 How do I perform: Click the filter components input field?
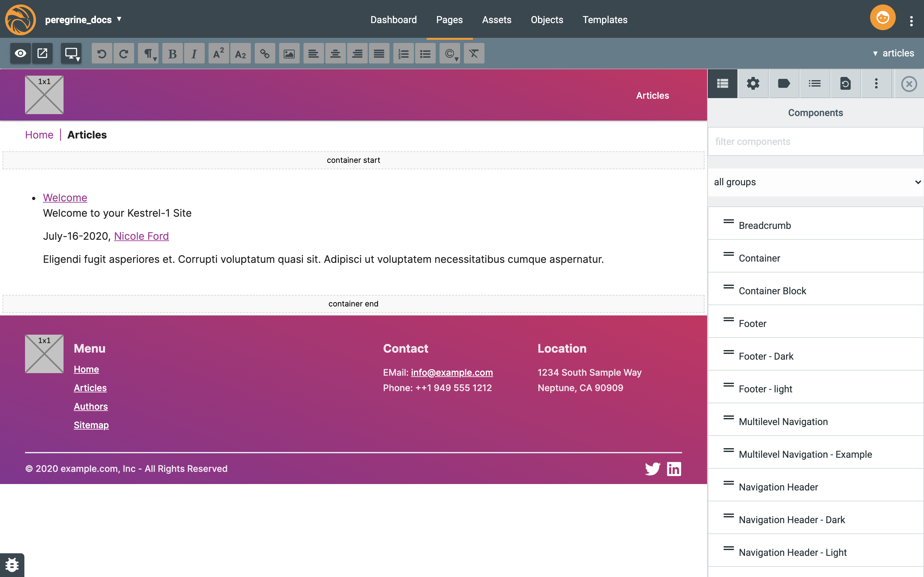(816, 142)
